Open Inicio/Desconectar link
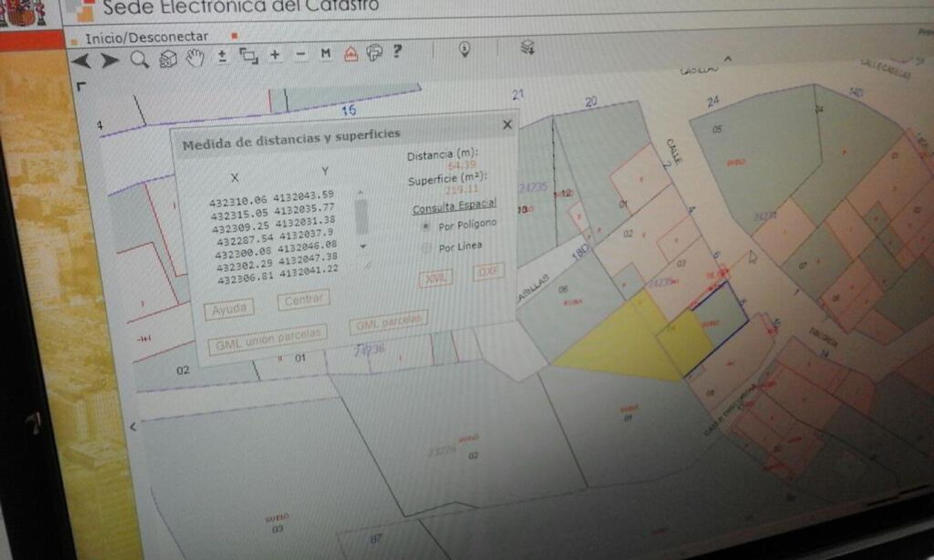The width and height of the screenshot is (934, 560). tap(146, 38)
